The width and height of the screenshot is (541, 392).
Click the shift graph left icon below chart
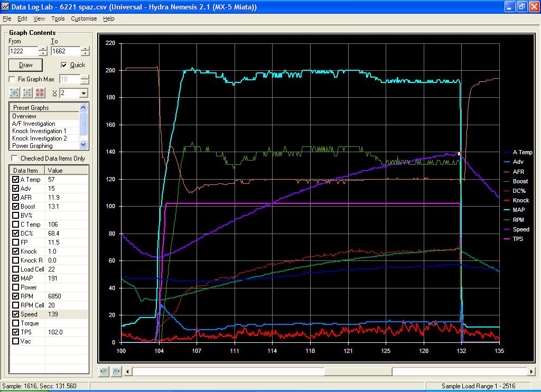[x=104, y=371]
